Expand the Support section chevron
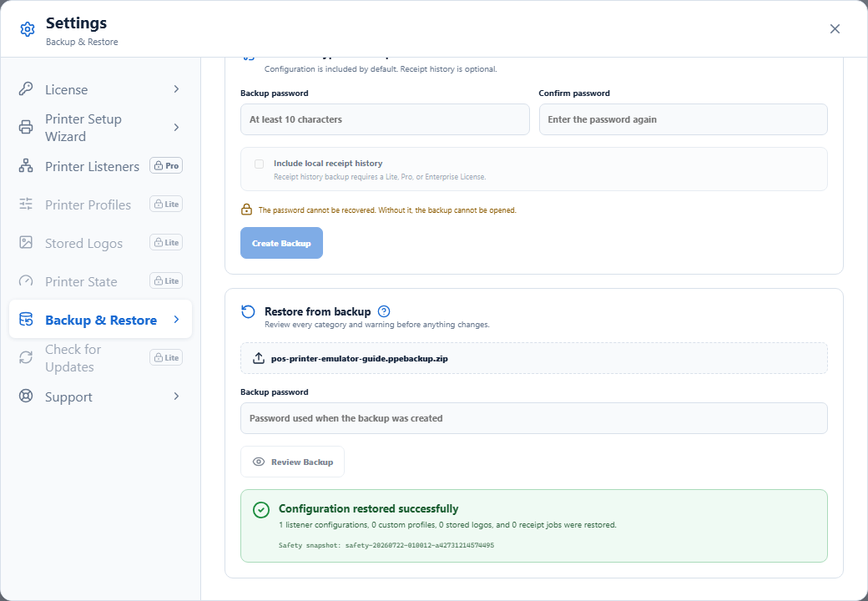 pos(176,396)
